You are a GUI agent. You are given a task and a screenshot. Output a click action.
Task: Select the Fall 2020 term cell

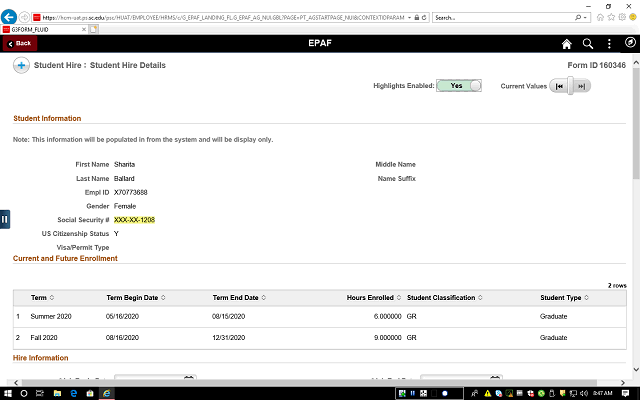(x=44, y=338)
